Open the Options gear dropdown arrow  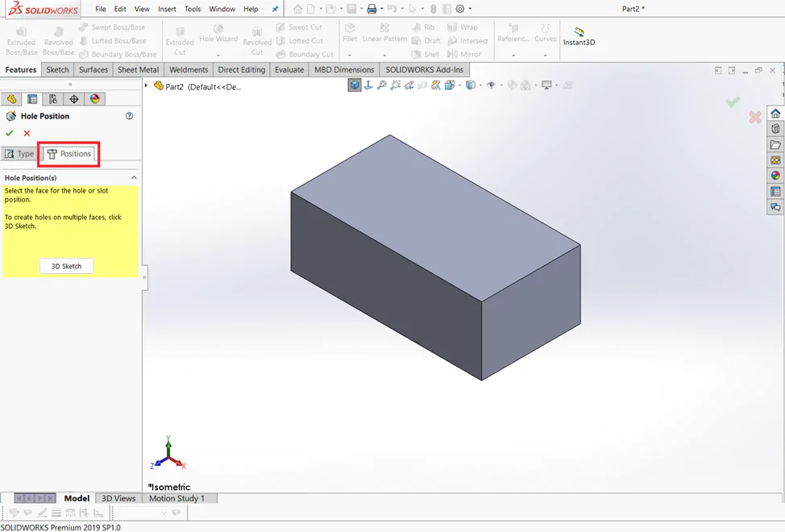[x=470, y=9]
